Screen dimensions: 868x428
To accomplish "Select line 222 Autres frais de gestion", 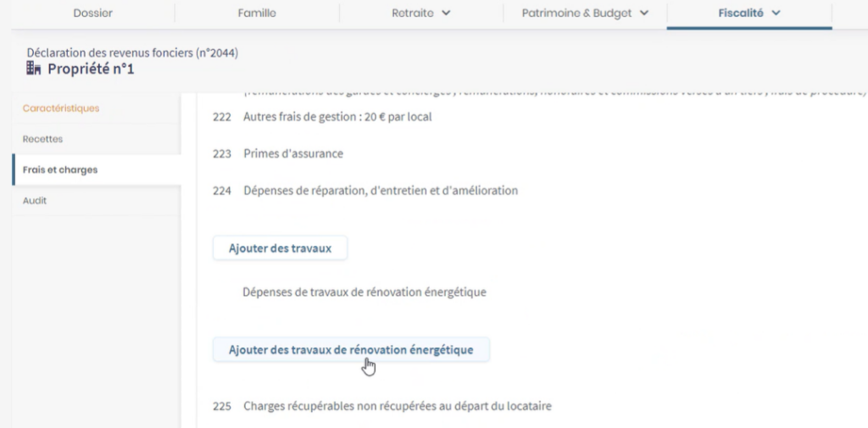I will (337, 116).
